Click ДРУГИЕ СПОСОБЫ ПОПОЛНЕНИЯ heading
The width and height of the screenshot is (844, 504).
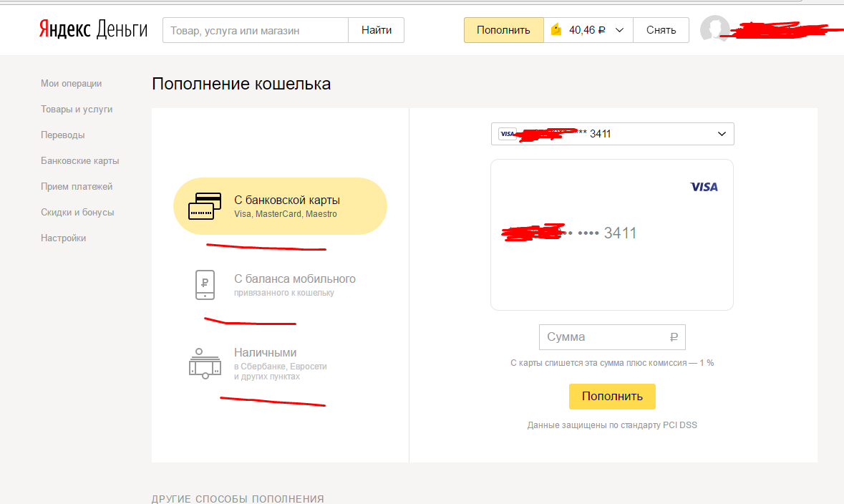[238, 499]
